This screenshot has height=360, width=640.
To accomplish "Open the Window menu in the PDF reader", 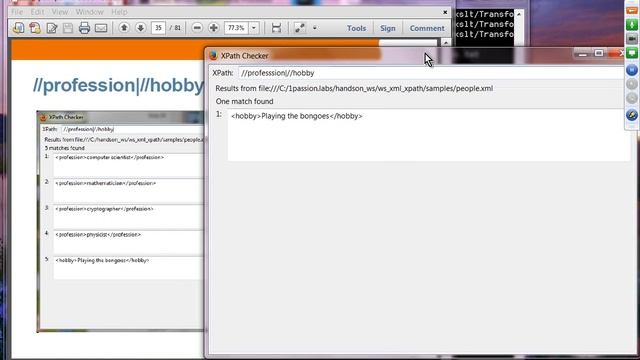I will (x=89, y=12).
